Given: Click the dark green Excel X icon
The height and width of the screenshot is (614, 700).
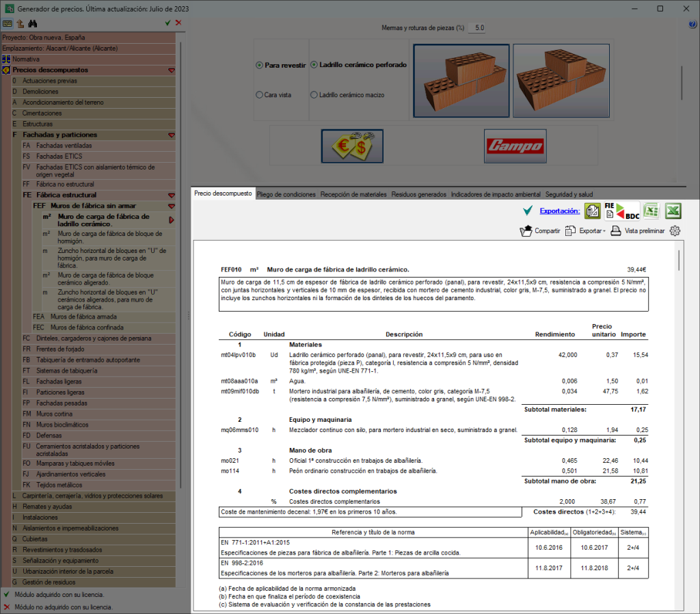Looking at the screenshot, I should (673, 211).
